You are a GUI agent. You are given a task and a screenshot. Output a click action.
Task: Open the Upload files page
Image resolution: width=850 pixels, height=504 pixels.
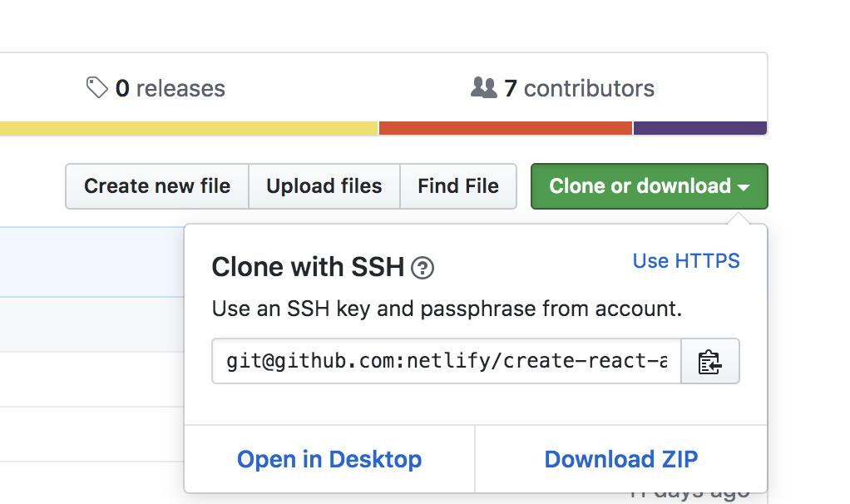point(324,186)
